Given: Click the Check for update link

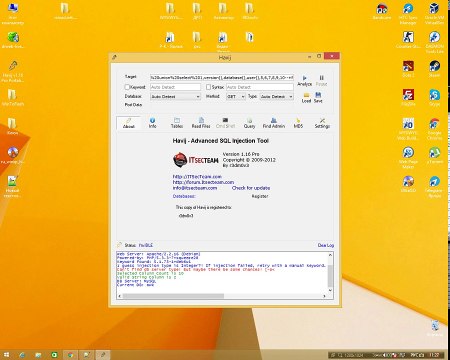Looking at the screenshot, I should 251,188.
